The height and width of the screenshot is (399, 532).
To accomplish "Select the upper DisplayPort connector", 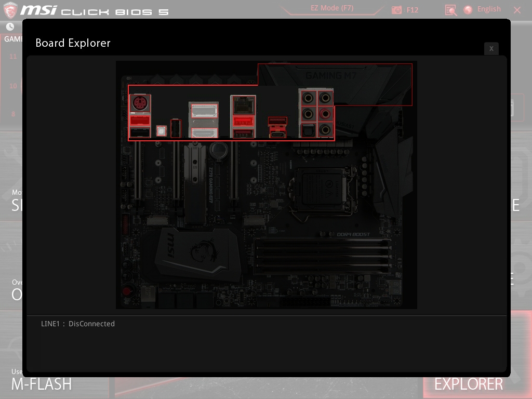I will point(204,111).
